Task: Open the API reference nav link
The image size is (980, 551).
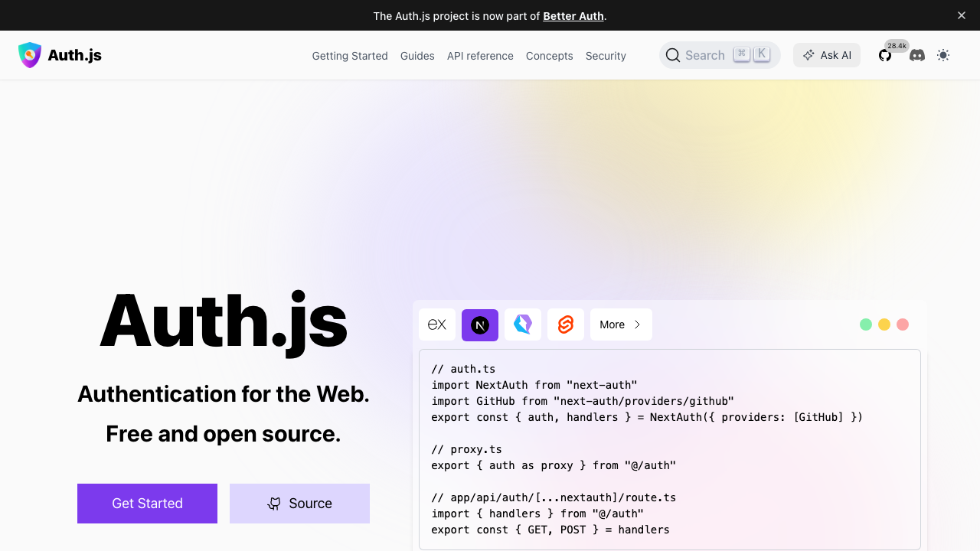Action: click(480, 56)
